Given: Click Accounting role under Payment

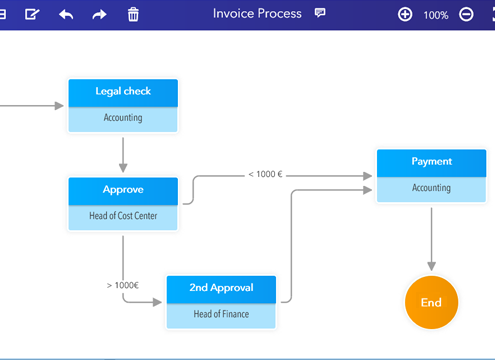Looking at the screenshot, I should coord(431,188).
